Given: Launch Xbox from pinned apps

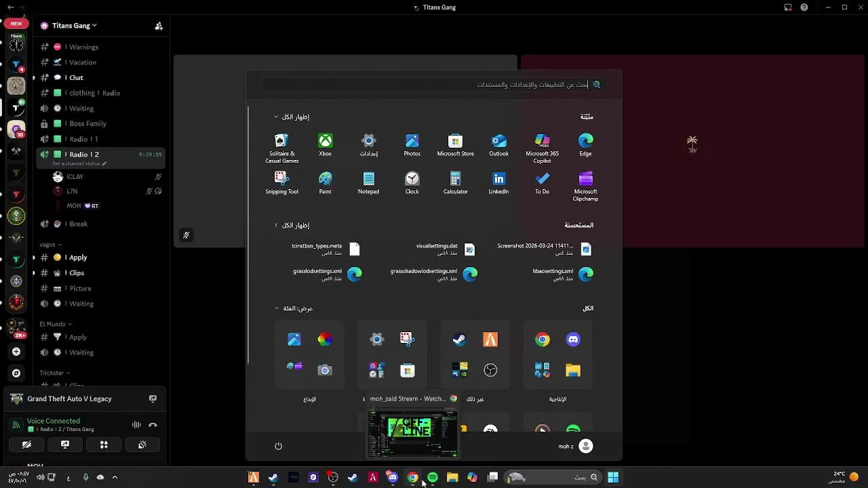Looking at the screenshot, I should tap(325, 145).
